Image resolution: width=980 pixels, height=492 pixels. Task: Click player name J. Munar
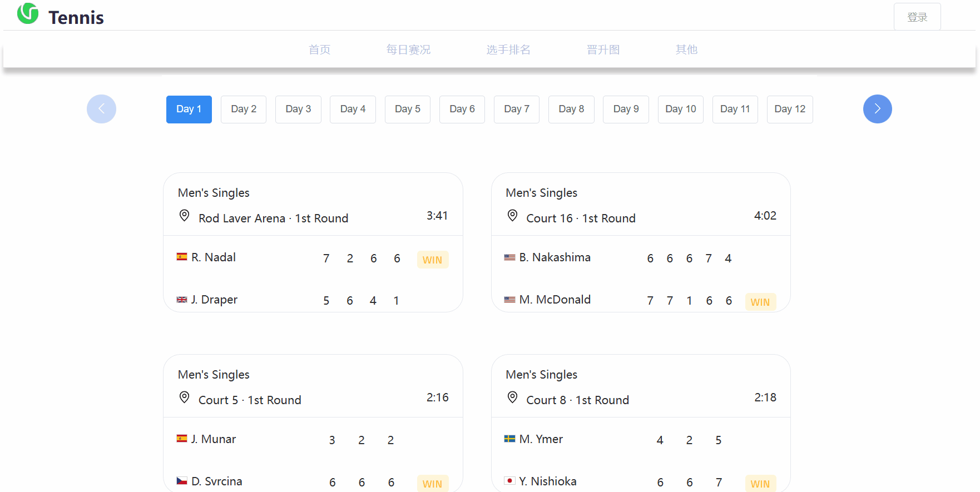point(214,439)
